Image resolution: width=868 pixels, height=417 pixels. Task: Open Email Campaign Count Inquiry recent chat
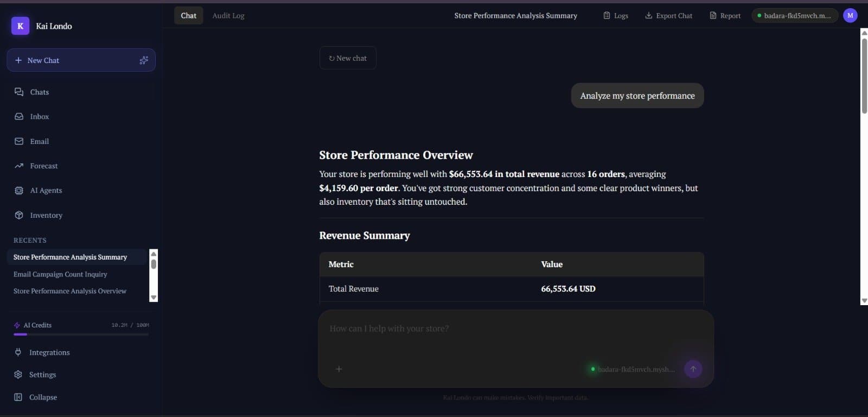(60, 274)
